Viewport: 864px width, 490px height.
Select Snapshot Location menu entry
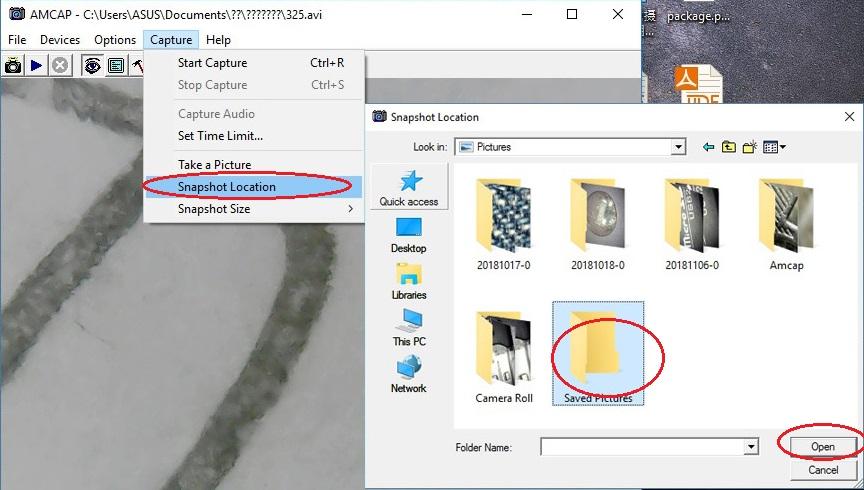coord(253,187)
